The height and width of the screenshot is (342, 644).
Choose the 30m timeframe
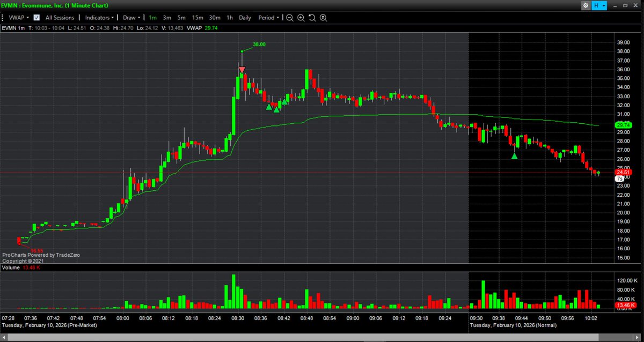click(x=215, y=18)
